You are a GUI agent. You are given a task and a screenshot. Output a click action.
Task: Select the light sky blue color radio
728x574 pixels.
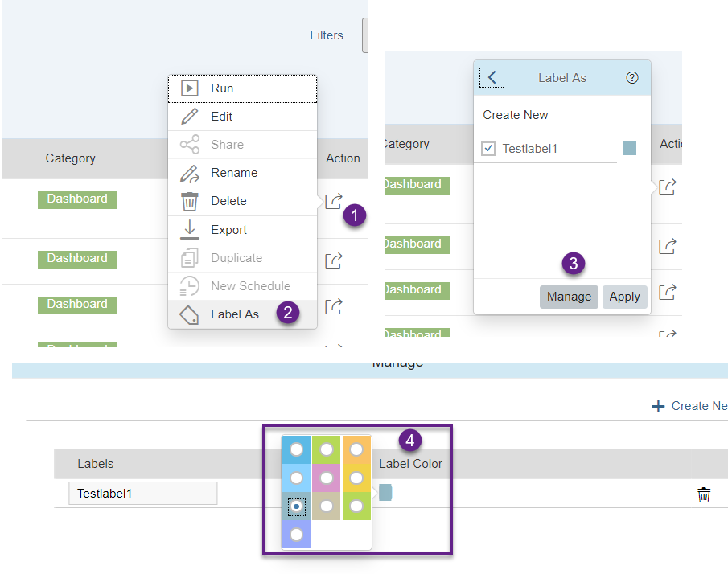point(296,478)
